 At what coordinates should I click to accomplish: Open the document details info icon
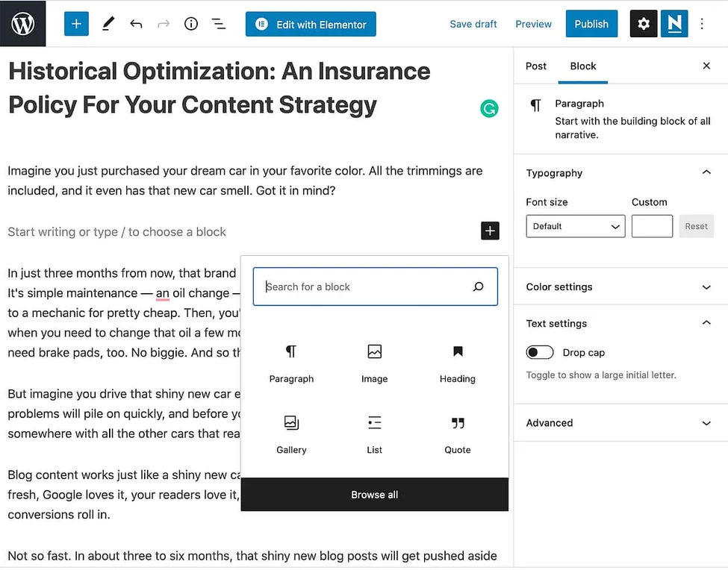tap(191, 24)
